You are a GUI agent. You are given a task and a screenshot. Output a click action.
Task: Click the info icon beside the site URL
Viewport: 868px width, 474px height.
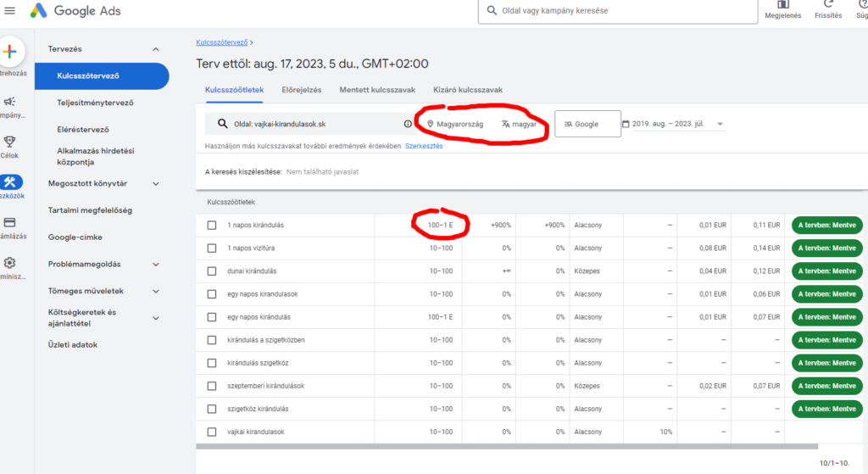coord(408,124)
